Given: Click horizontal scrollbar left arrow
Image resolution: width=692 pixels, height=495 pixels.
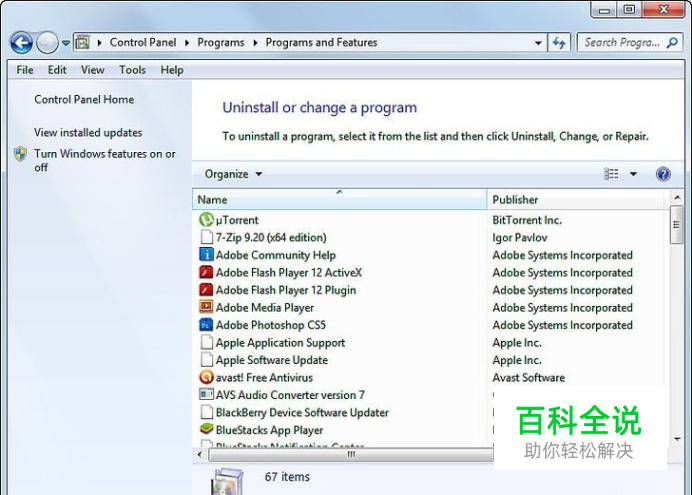Looking at the screenshot, I should pos(199,454).
